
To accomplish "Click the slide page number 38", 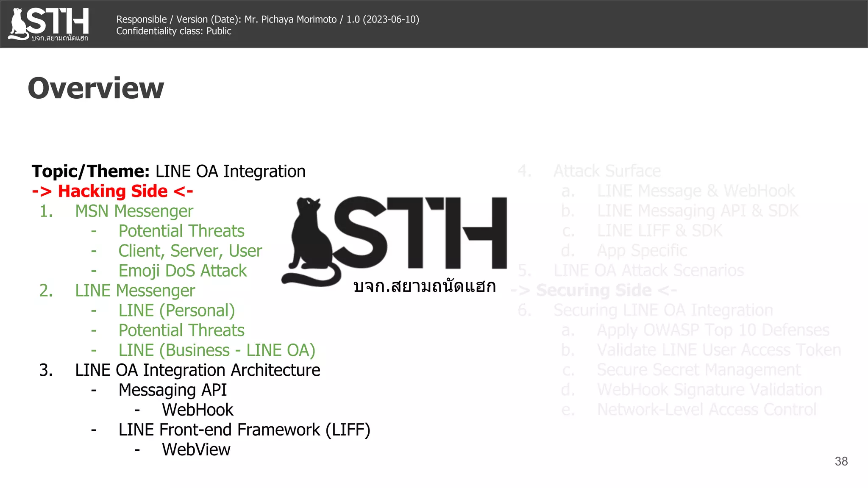I will [841, 461].
